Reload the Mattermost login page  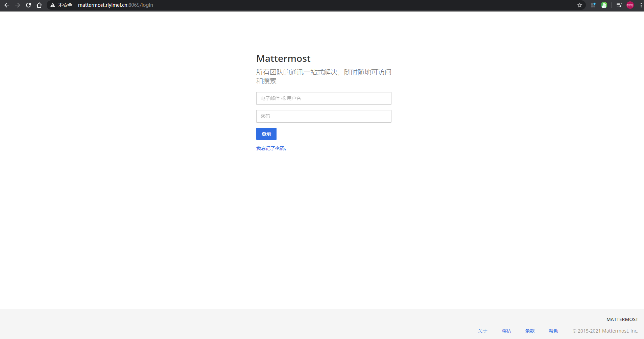click(x=28, y=5)
